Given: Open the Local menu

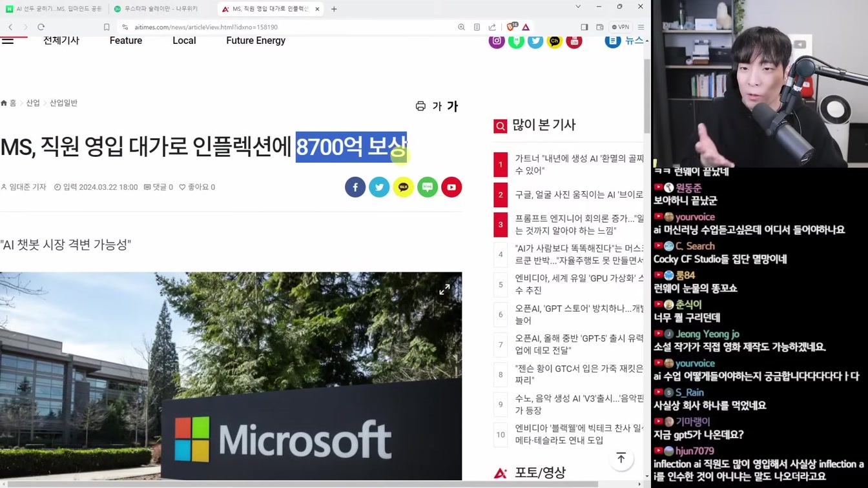Looking at the screenshot, I should tap(184, 41).
